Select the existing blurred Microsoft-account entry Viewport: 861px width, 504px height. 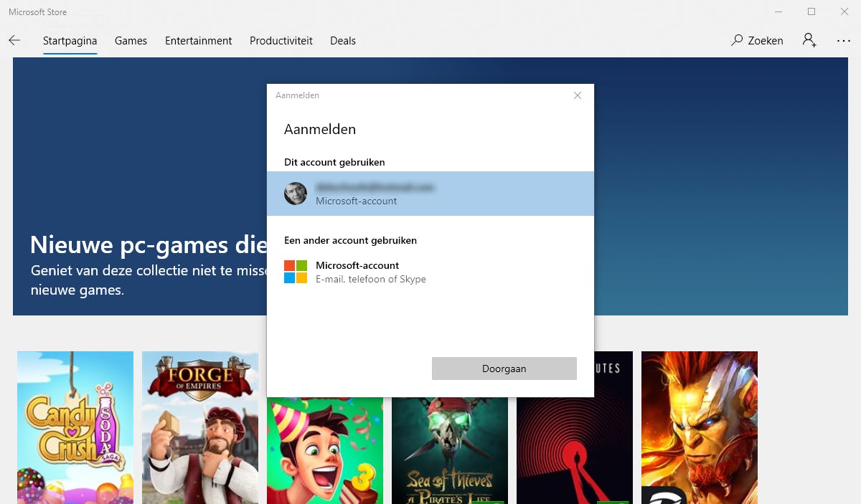tap(430, 194)
